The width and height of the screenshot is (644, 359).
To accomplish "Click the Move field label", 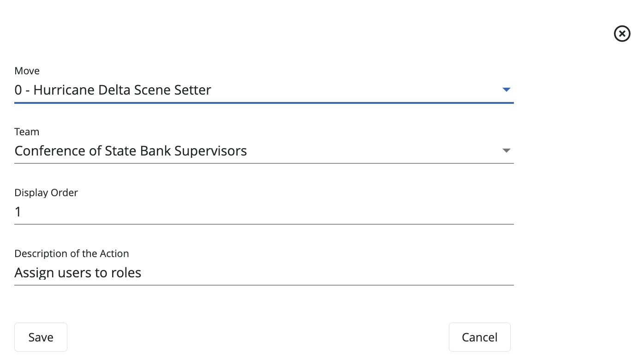I will (27, 71).
